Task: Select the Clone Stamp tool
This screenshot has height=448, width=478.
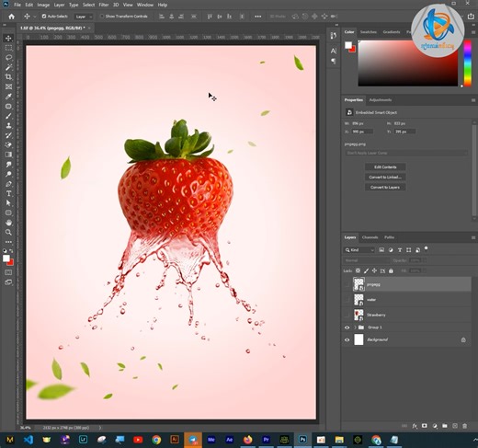Action: point(8,125)
